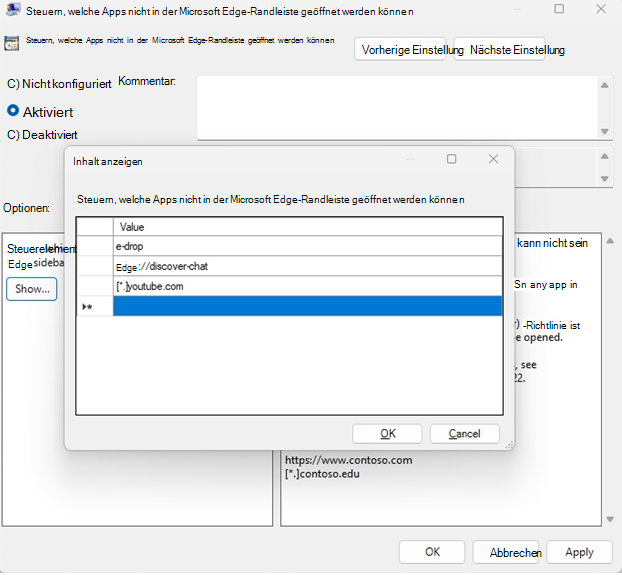Click the row header beside [*.]youtube.com
622x575 pixels.
coord(95,286)
